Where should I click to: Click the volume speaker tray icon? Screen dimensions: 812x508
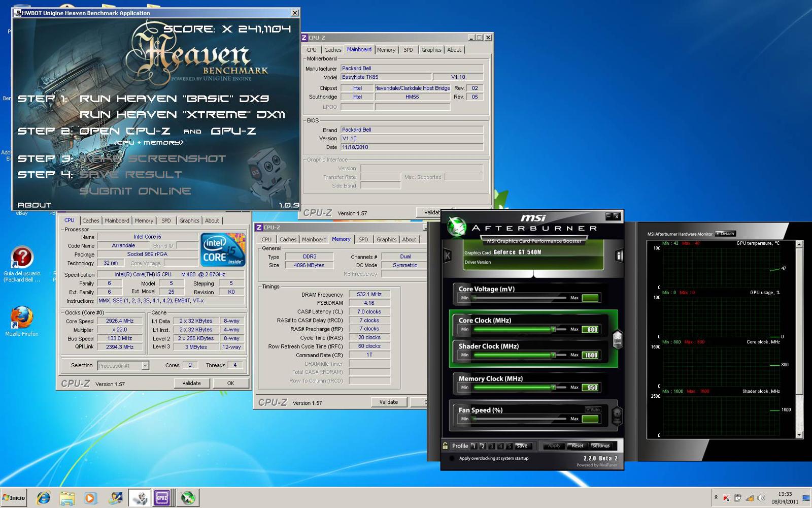[x=761, y=498]
